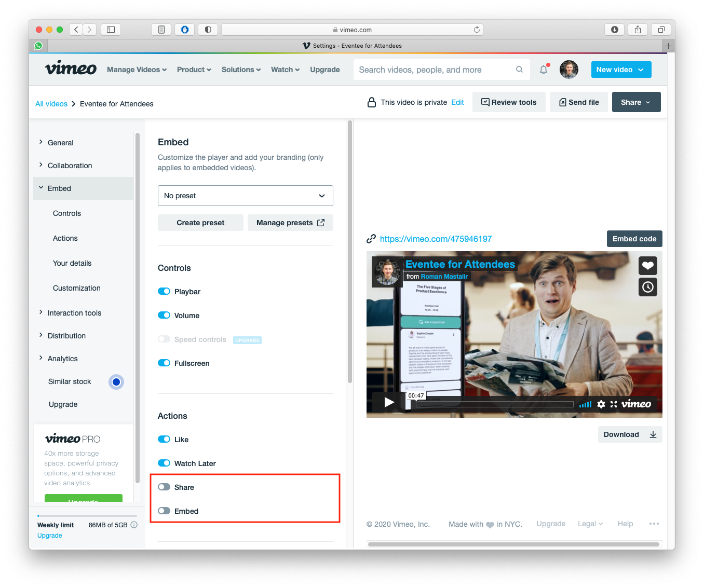704x588 pixels.
Task: Click the Download button
Action: (630, 434)
